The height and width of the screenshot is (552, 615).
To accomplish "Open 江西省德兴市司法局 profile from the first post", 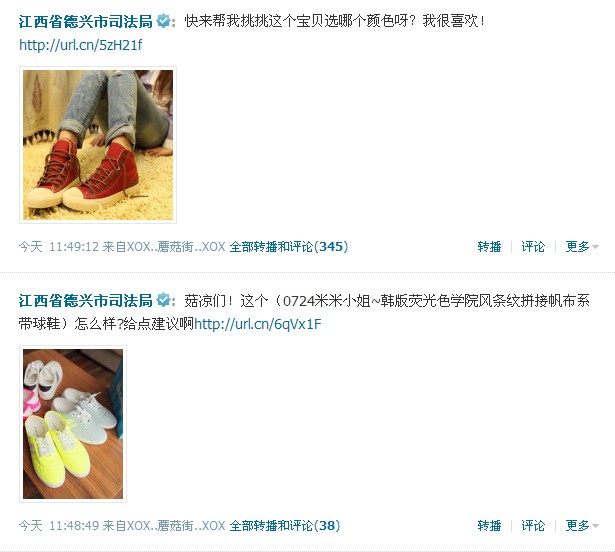I will tap(86, 21).
